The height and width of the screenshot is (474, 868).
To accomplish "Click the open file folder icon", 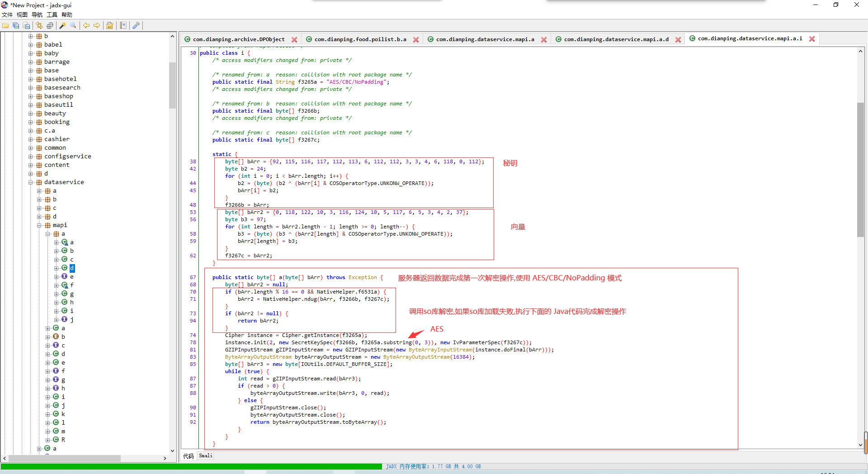I will (x=6, y=26).
